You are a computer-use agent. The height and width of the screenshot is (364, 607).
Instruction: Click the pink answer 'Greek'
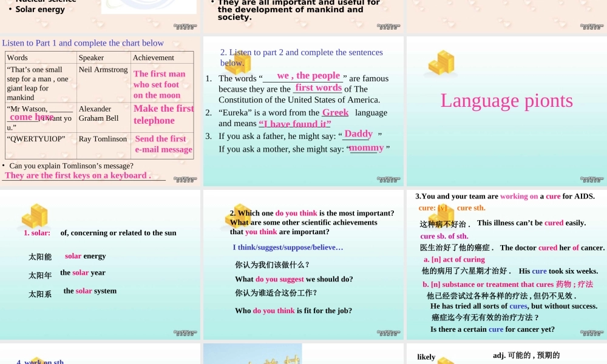(x=335, y=113)
